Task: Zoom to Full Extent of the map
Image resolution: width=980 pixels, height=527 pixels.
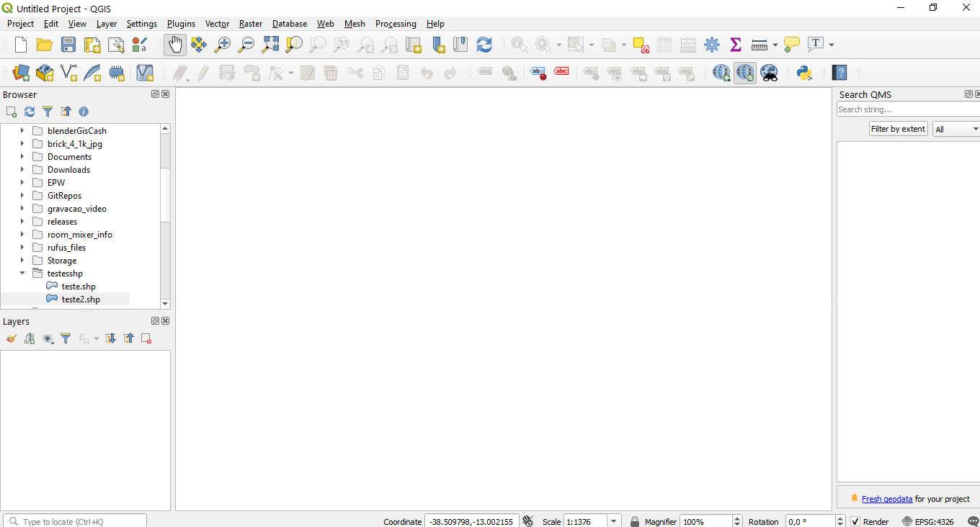Action: point(270,44)
